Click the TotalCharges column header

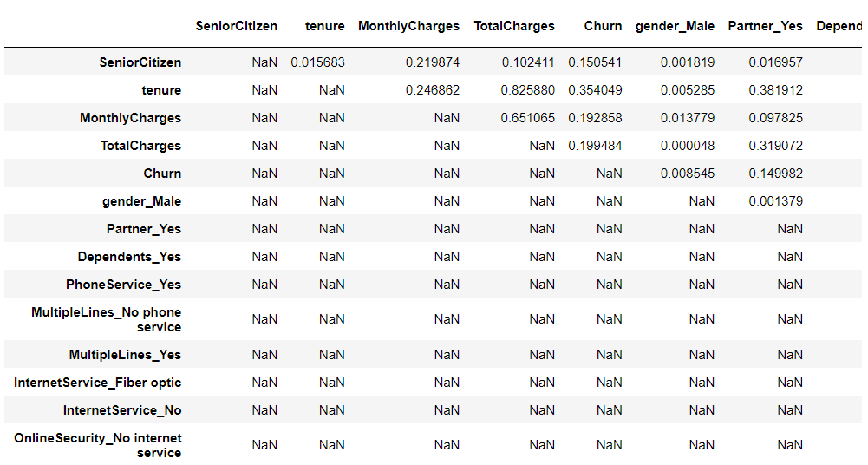point(513,26)
